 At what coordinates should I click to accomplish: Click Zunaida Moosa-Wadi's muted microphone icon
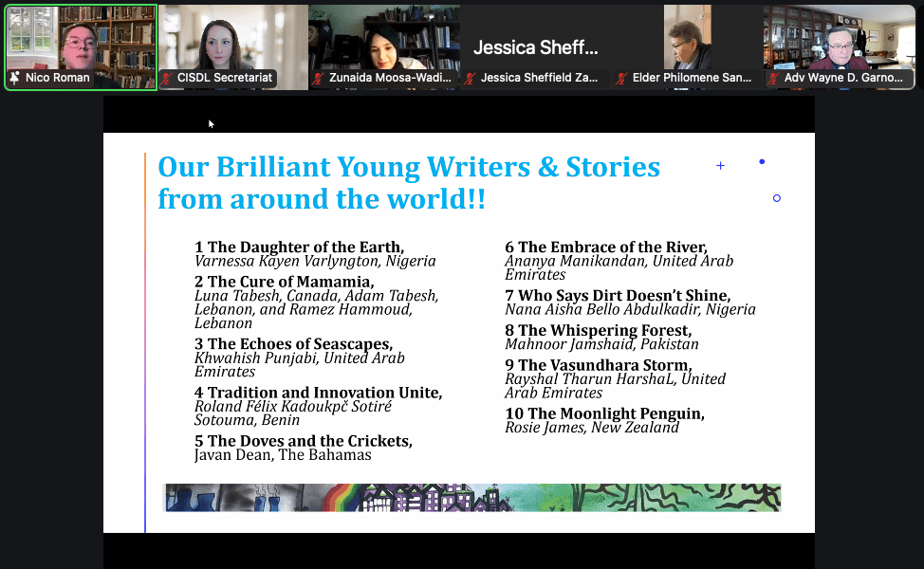tap(319, 78)
